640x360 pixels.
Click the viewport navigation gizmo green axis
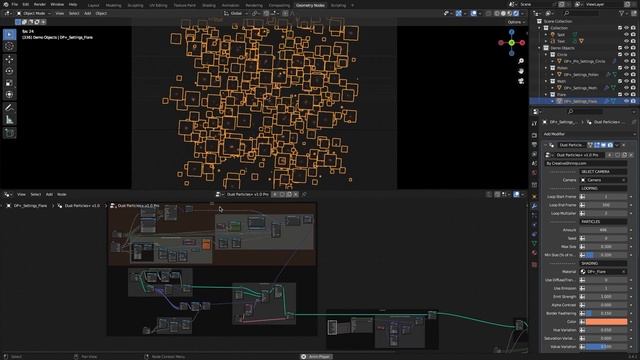tap(511, 42)
